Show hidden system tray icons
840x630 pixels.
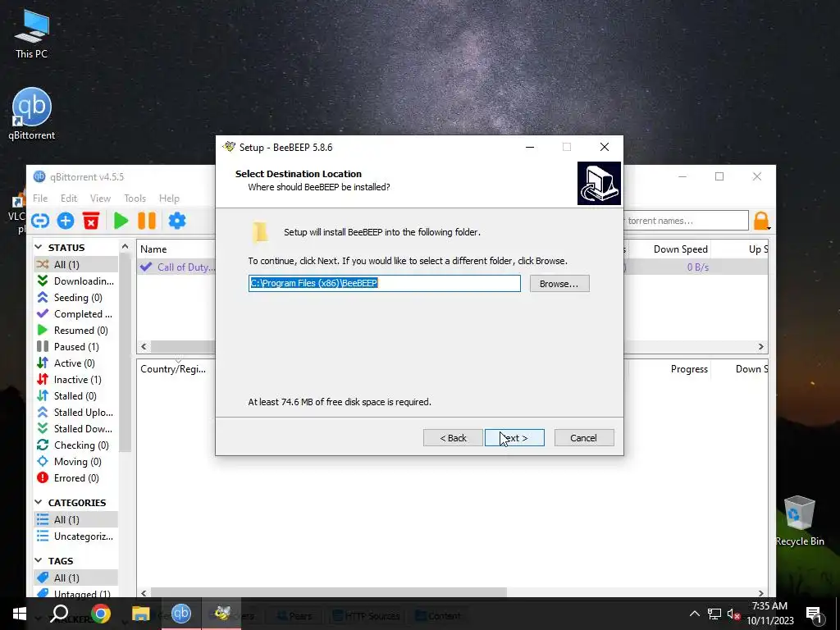[694, 614]
